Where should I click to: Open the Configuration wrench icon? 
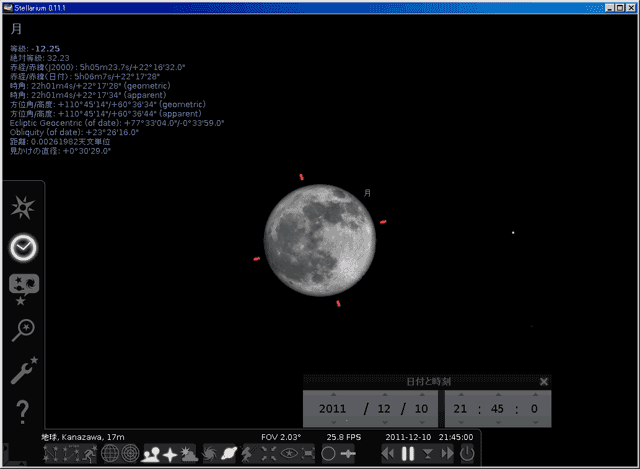23,371
